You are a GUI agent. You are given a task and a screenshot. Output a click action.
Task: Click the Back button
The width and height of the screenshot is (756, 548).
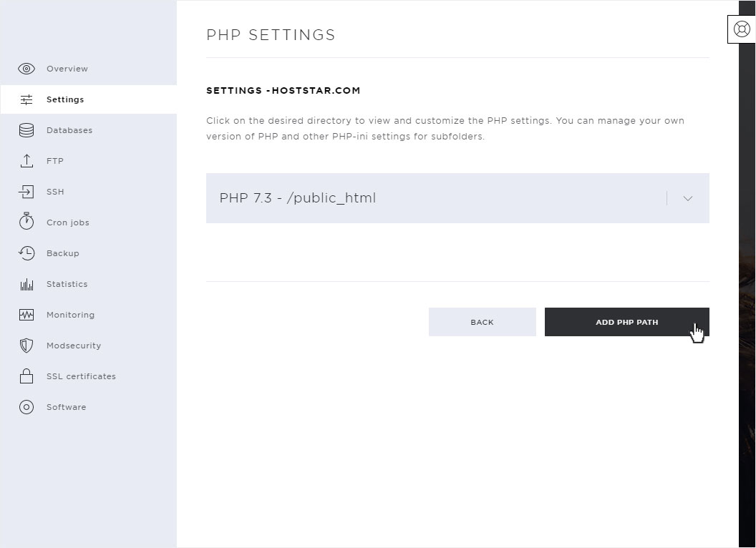482,322
